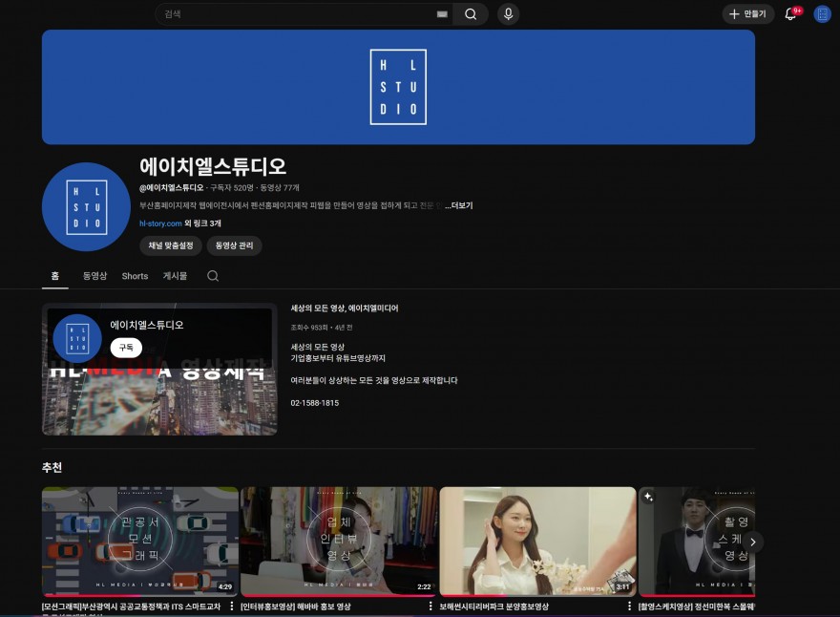Image resolution: width=840 pixels, height=617 pixels.
Task: Open the 만들기 create menu
Action: (x=747, y=14)
